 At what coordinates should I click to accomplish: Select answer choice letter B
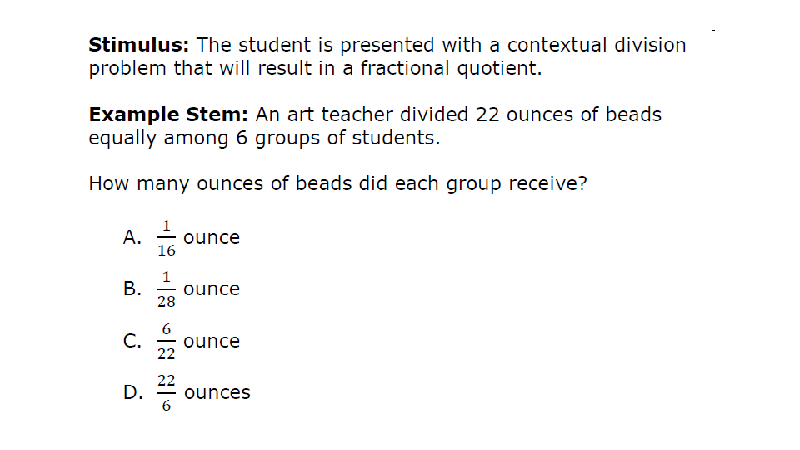(x=132, y=289)
